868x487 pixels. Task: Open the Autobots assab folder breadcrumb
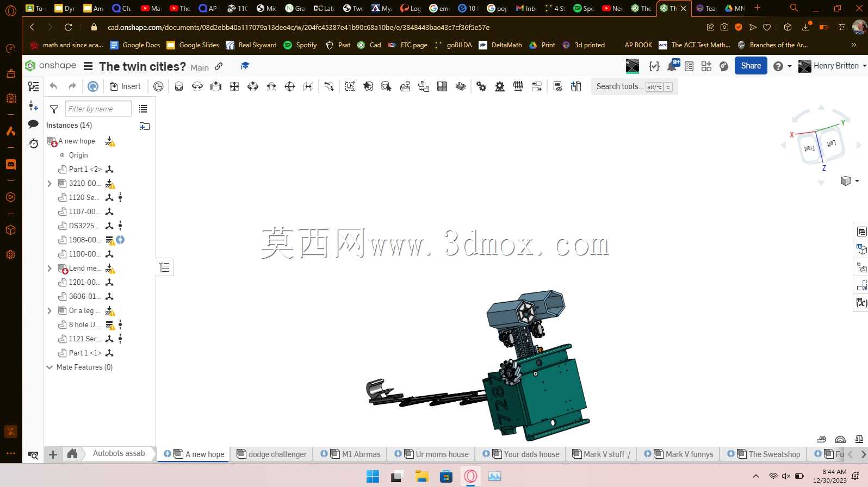119,453
